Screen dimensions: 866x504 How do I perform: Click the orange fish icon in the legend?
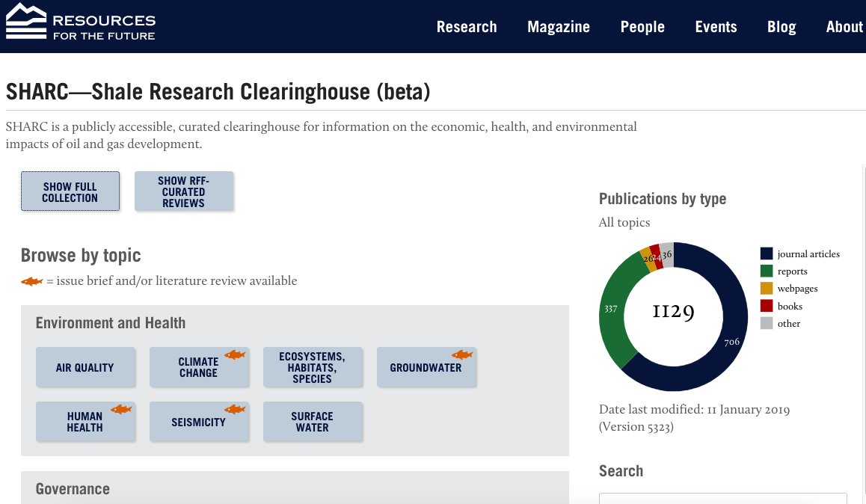point(31,281)
